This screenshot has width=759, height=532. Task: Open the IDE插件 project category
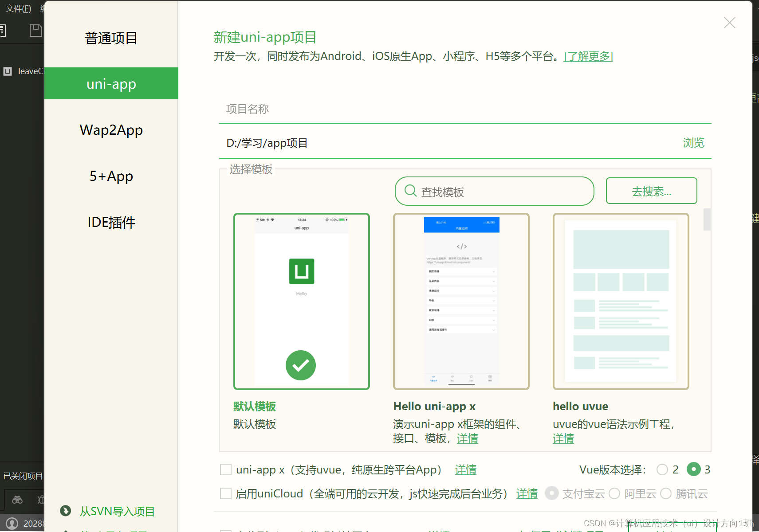111,222
